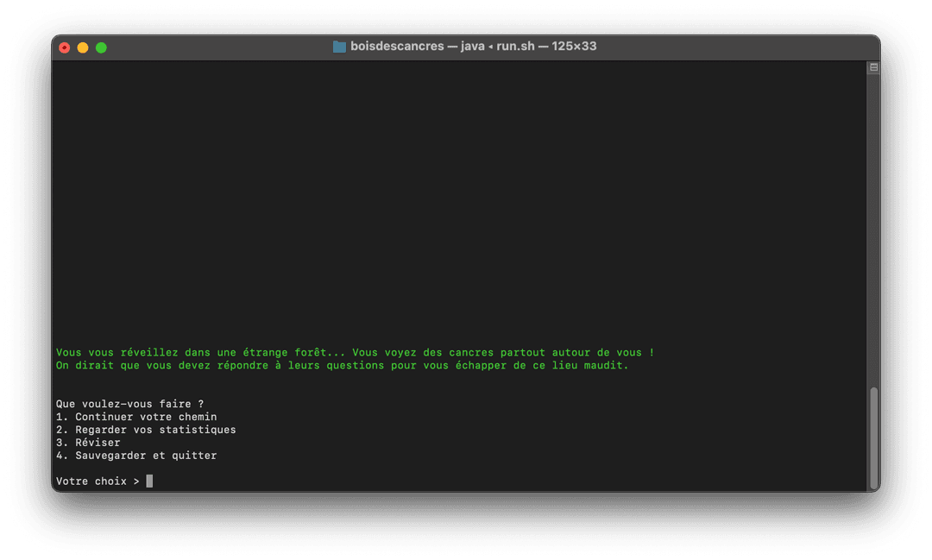Click the '2. Regarder vos statistiques' option

pyautogui.click(x=146, y=430)
